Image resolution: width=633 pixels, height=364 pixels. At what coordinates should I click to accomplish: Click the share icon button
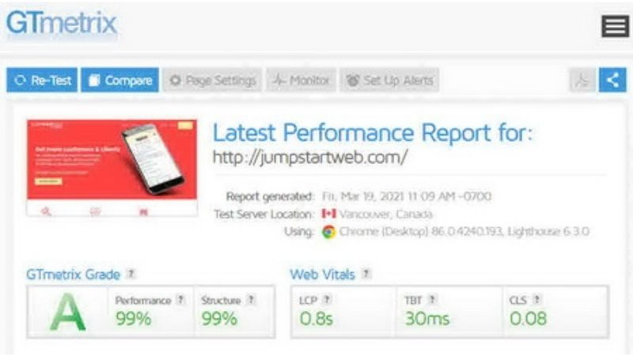point(612,80)
